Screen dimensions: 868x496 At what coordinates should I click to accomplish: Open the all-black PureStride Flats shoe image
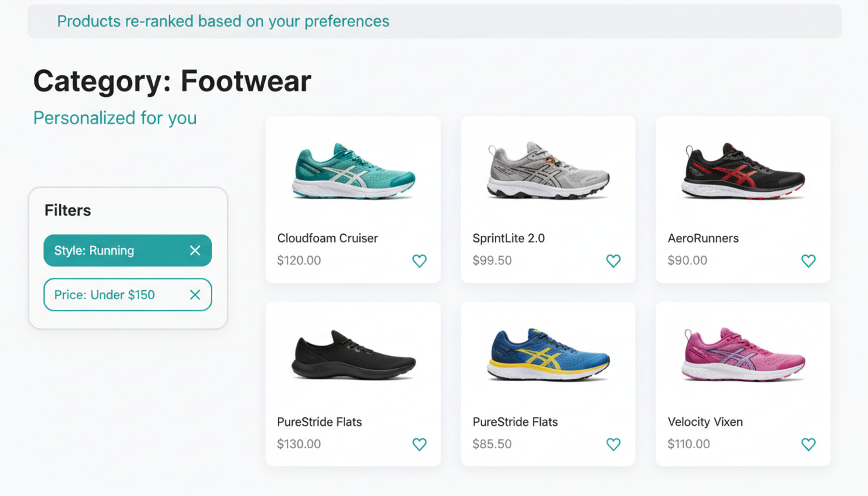pos(353,356)
